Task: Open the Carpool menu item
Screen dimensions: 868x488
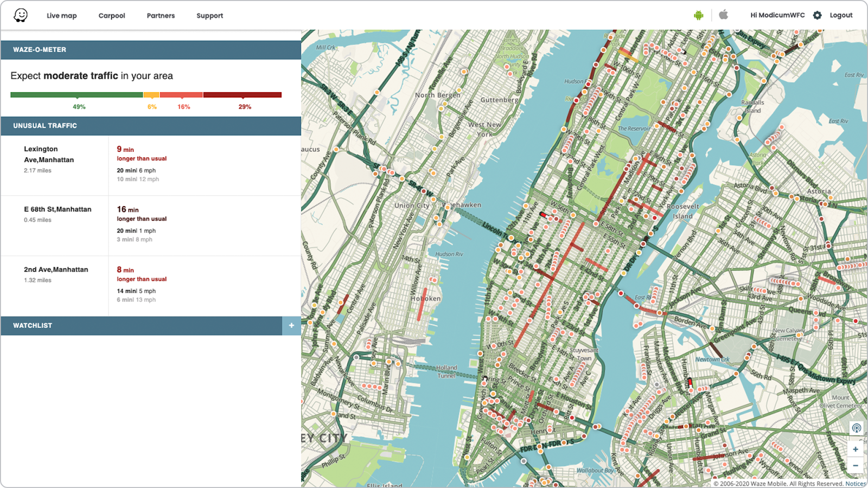Action: pos(112,16)
